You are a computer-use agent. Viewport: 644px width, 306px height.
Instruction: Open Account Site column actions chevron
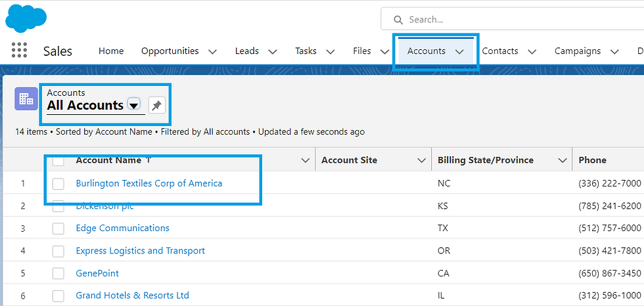click(421, 160)
